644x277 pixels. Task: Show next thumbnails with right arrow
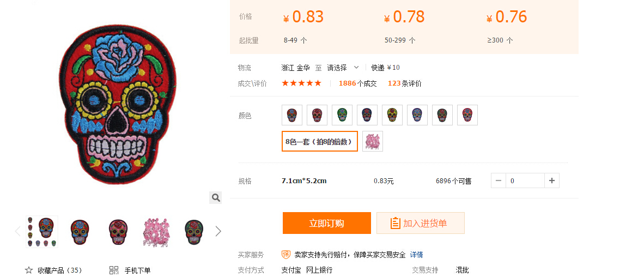[x=218, y=231]
